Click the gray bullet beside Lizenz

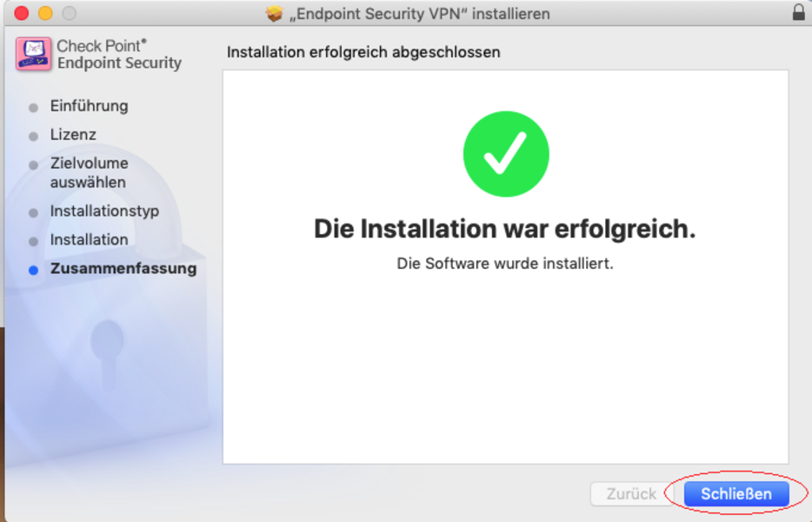(x=34, y=137)
